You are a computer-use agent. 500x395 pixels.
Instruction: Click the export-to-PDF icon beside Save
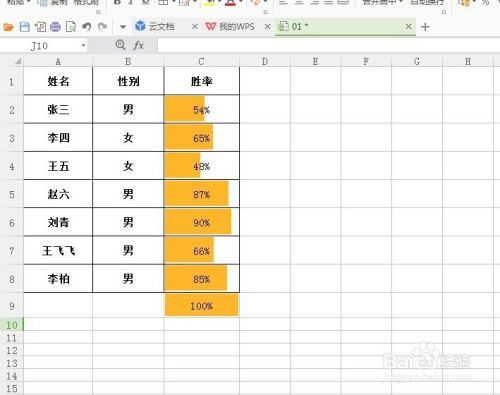(x=40, y=27)
